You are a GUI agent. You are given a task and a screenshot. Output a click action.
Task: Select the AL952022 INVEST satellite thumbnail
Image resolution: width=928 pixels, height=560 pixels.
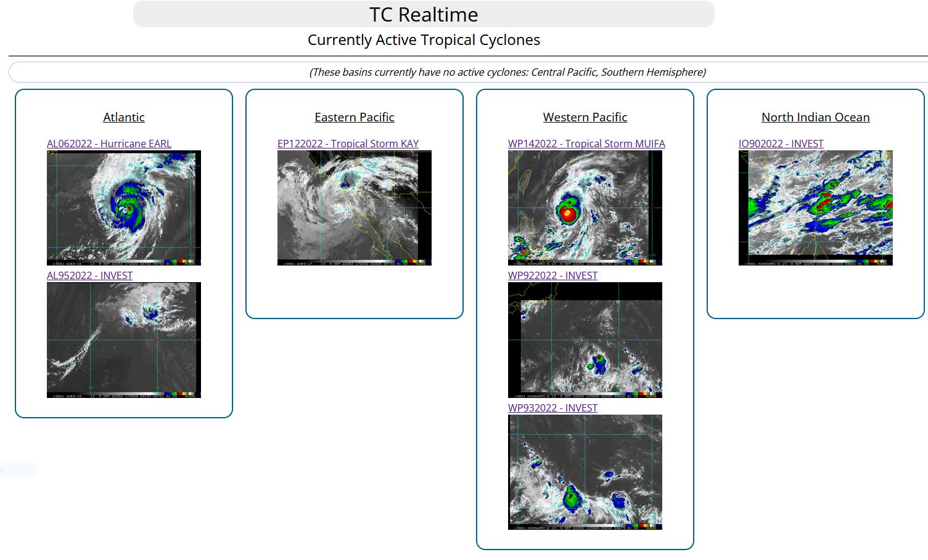[x=124, y=340]
